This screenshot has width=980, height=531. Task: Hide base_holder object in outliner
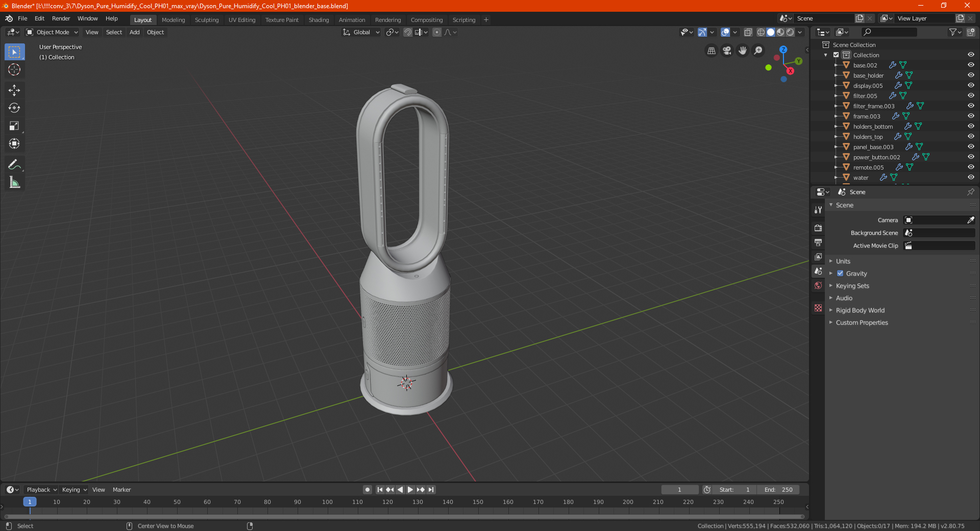pos(971,75)
